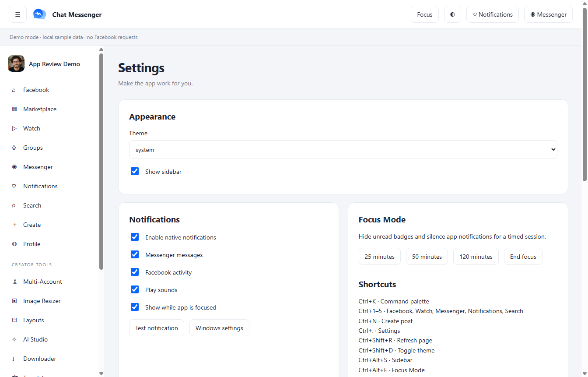The height and width of the screenshot is (377, 588).
Task: Toggle Show while app is focused checkbox
Action: tap(135, 307)
